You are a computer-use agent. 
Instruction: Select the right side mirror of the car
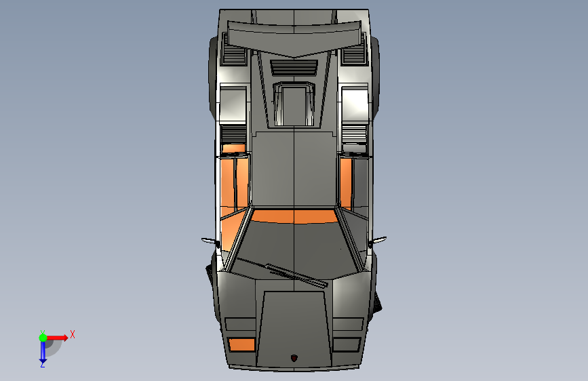378,241
